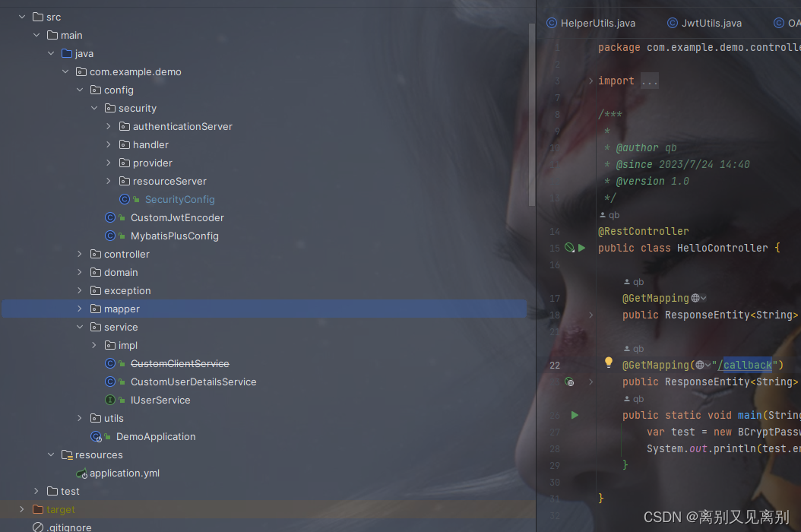801x532 pixels.
Task: Click the folded import ellipsis placeholder
Action: (650, 81)
